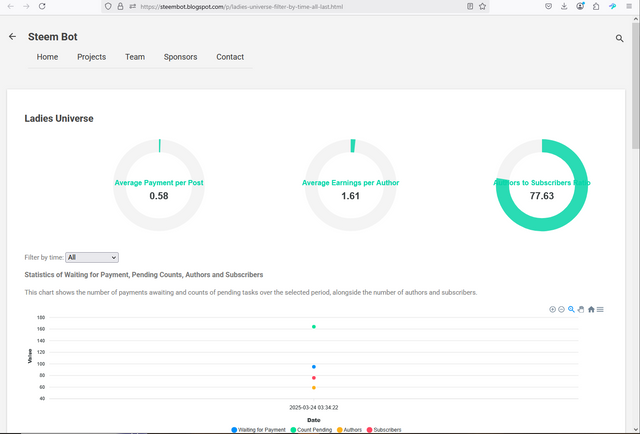The height and width of the screenshot is (434, 640).
Task: Click the 77.63 value text
Action: [x=542, y=196]
